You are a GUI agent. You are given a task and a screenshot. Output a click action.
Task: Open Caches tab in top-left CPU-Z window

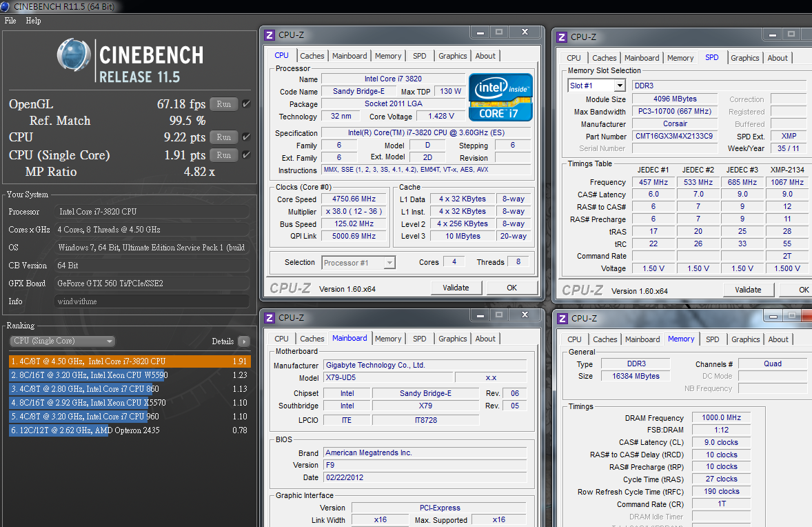312,56
